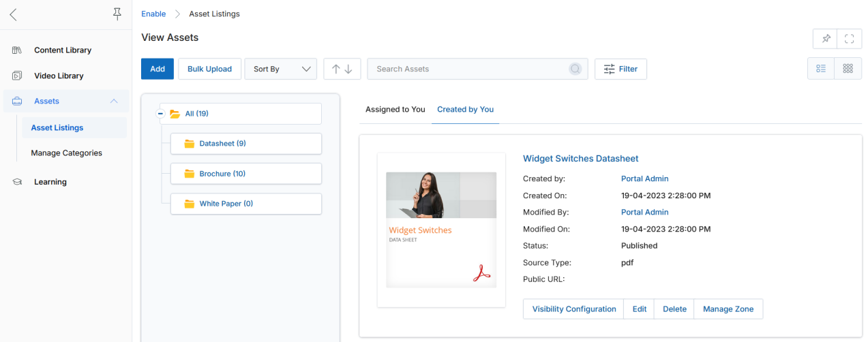Image resolution: width=868 pixels, height=342 pixels.
Task: Open Widget Switches Datasheet title link
Action: 580,159
